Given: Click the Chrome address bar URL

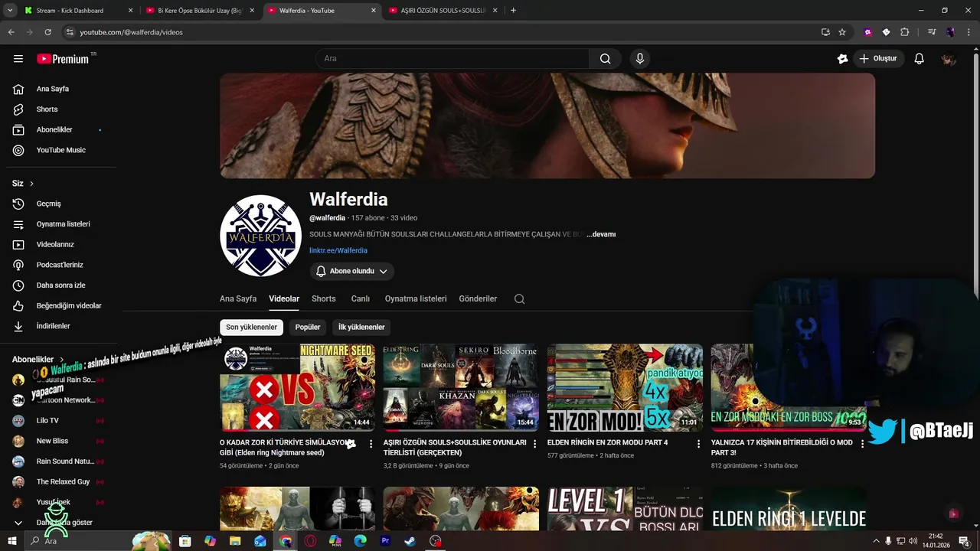Looking at the screenshot, I should 132,32.
